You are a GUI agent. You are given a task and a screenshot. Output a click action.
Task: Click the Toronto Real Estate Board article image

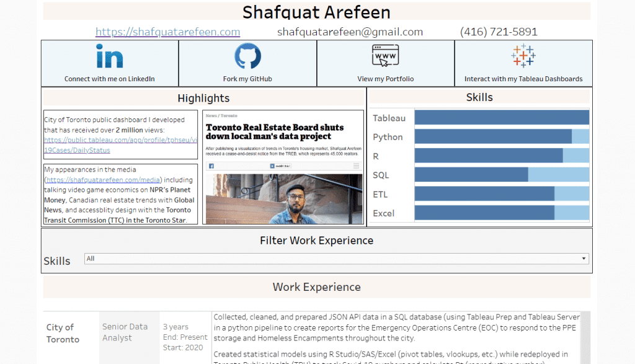click(283, 167)
